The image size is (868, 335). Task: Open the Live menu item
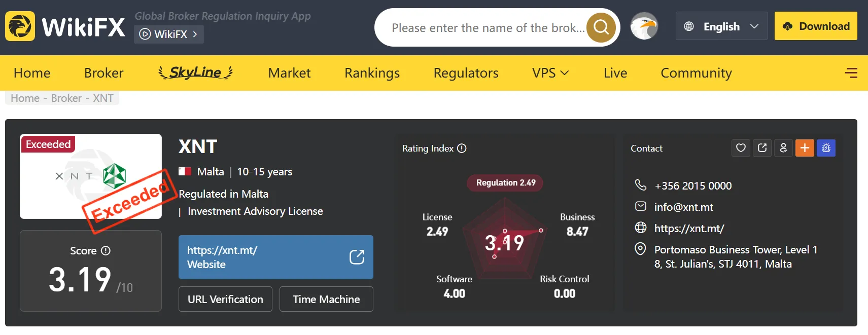click(x=615, y=73)
